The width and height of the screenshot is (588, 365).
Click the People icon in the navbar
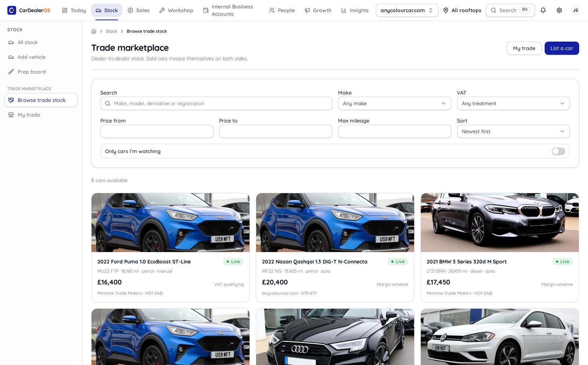tap(272, 10)
